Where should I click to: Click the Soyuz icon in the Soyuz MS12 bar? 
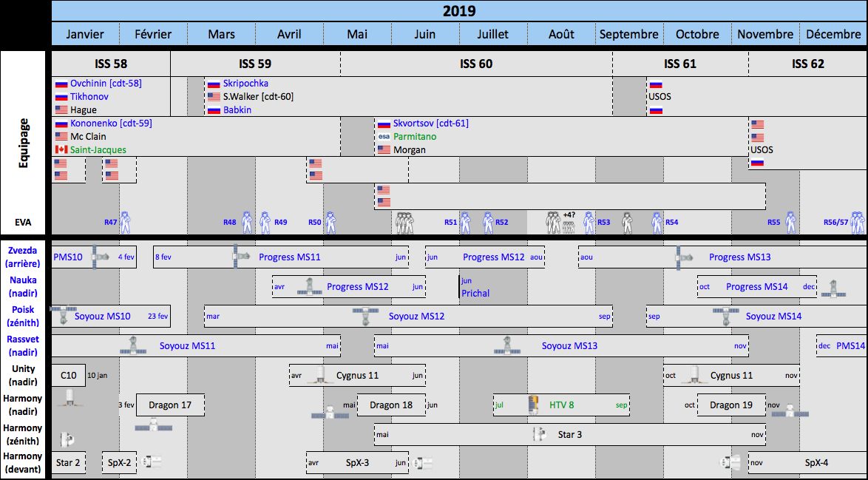point(365,316)
